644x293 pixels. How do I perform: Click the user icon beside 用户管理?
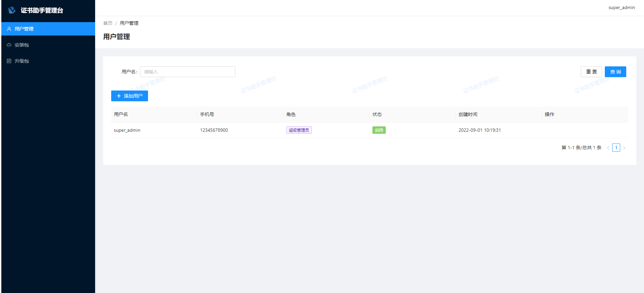(x=9, y=29)
